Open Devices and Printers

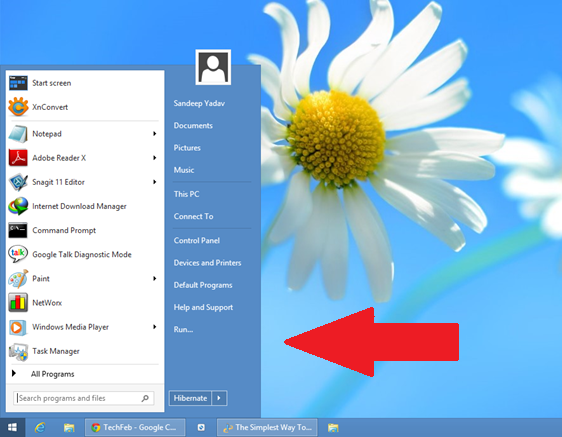tap(208, 263)
